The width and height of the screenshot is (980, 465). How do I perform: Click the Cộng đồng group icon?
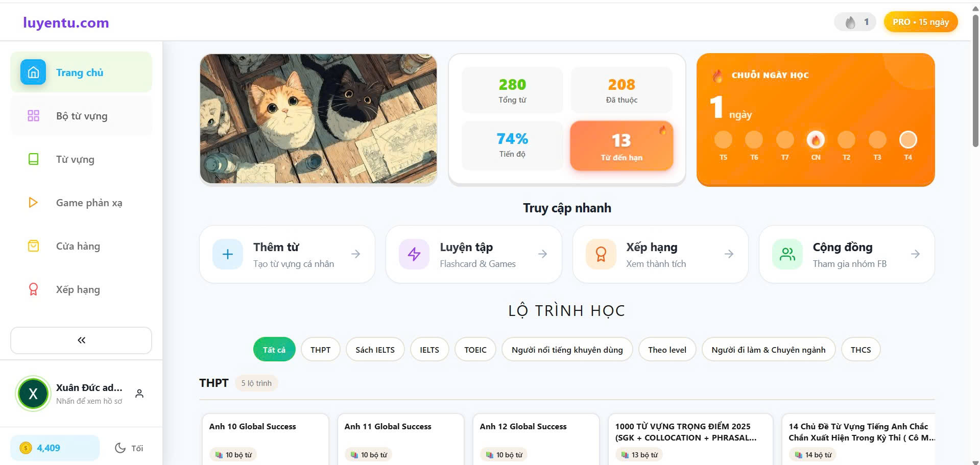(787, 254)
